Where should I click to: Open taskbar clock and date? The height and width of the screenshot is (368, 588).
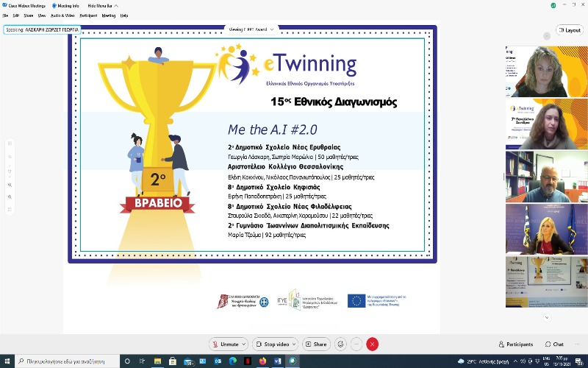click(562, 361)
